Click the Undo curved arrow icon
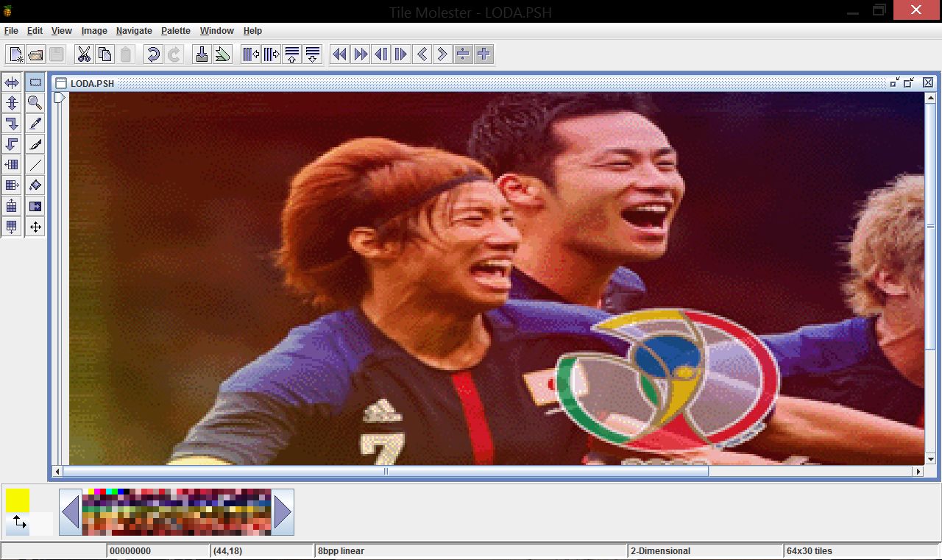Image resolution: width=942 pixels, height=560 pixels. [x=153, y=54]
